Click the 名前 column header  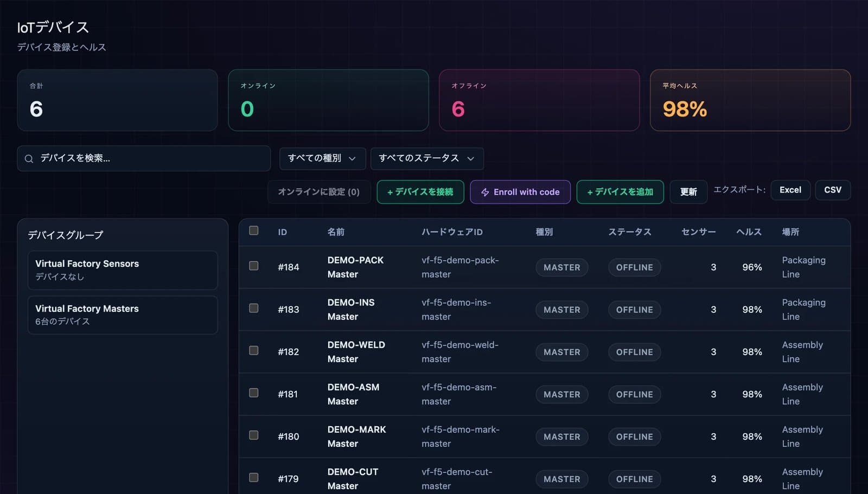[x=336, y=232]
